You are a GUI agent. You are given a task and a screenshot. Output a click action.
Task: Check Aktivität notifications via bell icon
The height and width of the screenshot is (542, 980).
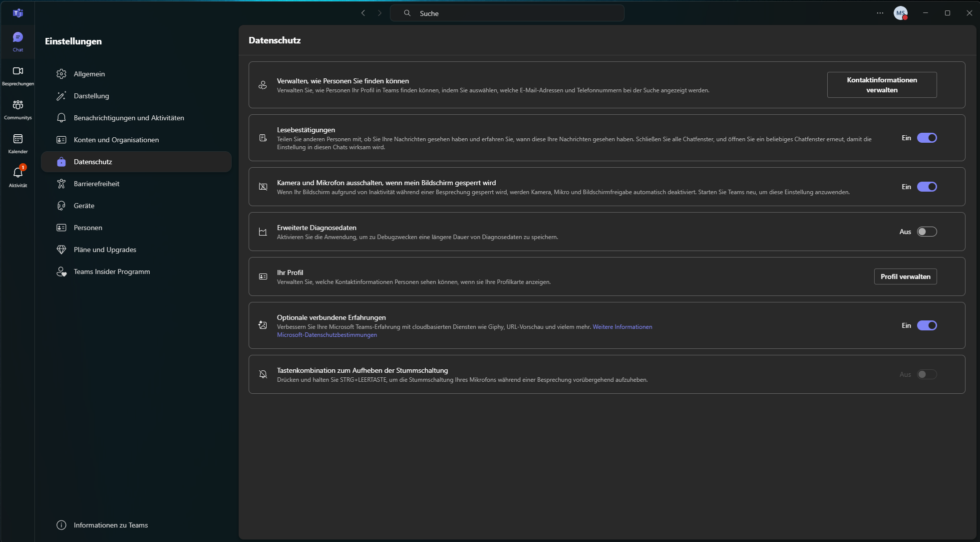click(17, 175)
